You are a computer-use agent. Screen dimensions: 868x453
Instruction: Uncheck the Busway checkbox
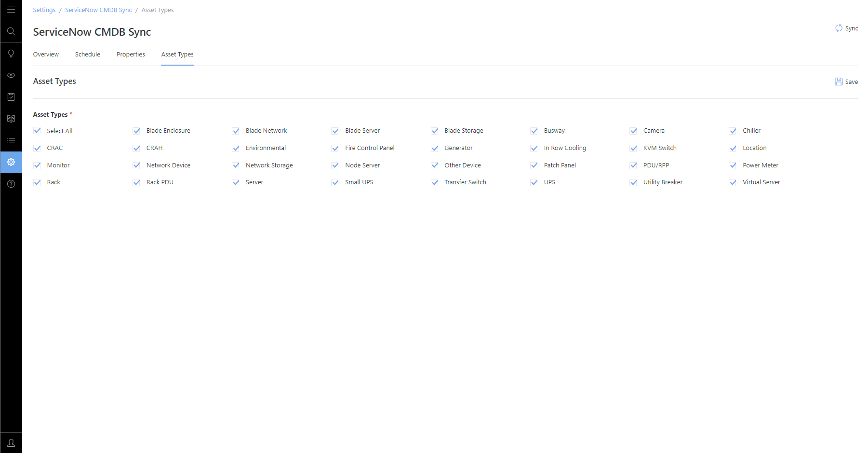tap(534, 131)
